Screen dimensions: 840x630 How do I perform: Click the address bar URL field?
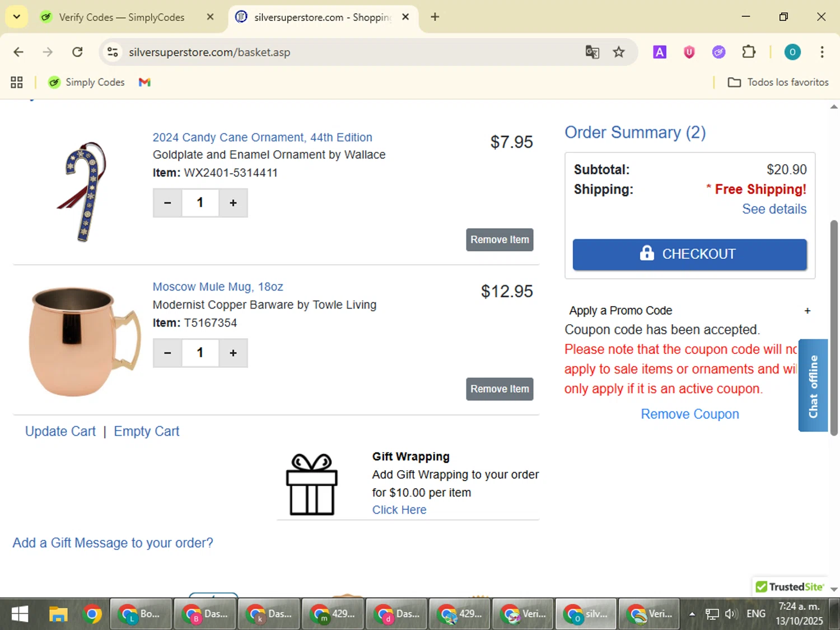(x=353, y=52)
